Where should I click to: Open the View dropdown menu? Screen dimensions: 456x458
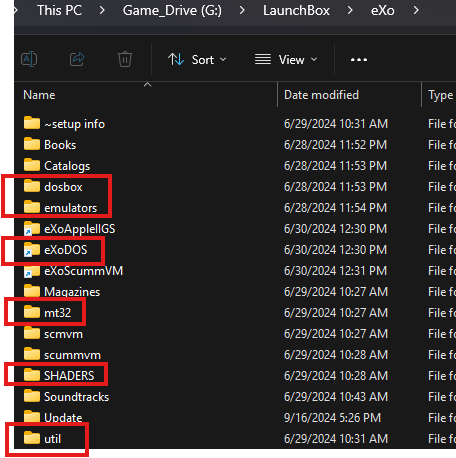286,60
